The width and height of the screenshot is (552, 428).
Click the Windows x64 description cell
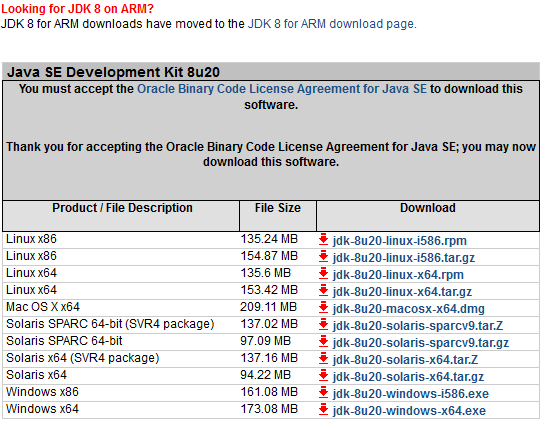tap(121, 409)
